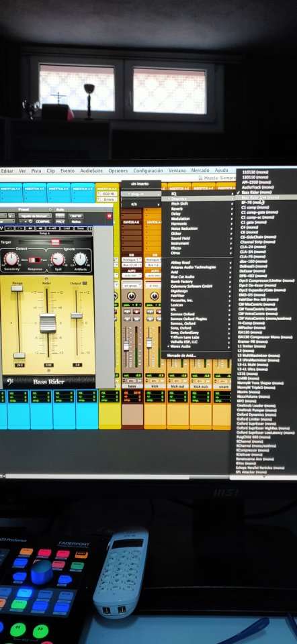Open the Waves plugin help question mark
Image resolution: width=297 pixels, height=644 pixels.
click(x=90, y=228)
